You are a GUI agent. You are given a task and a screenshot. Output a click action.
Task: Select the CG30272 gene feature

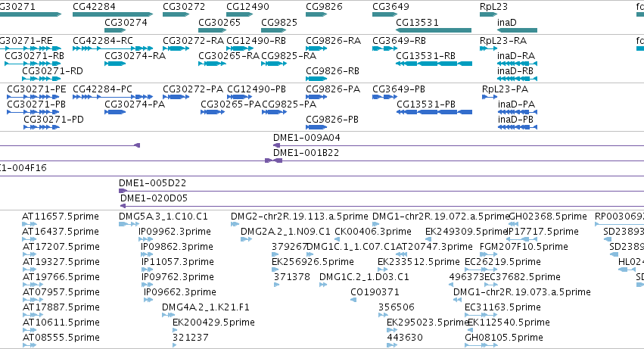click(x=176, y=14)
